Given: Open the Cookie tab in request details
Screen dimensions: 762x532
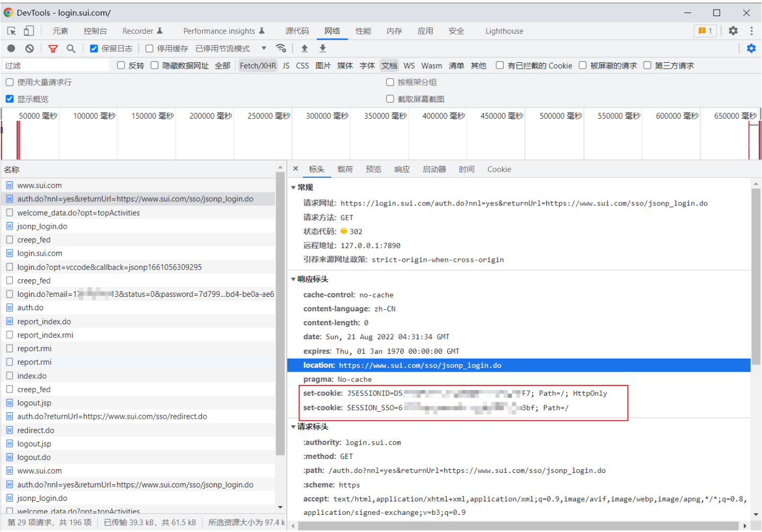Looking at the screenshot, I should pos(499,170).
